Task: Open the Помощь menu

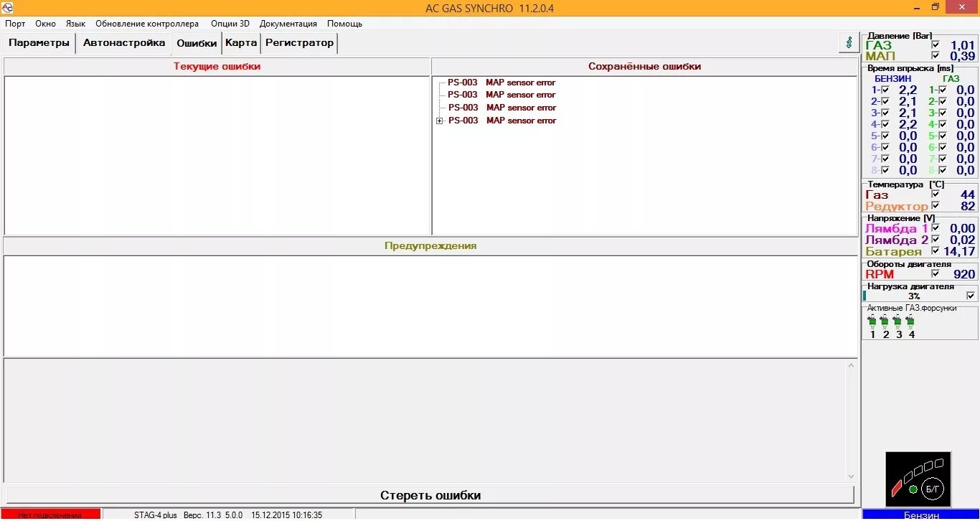Action: [x=345, y=24]
